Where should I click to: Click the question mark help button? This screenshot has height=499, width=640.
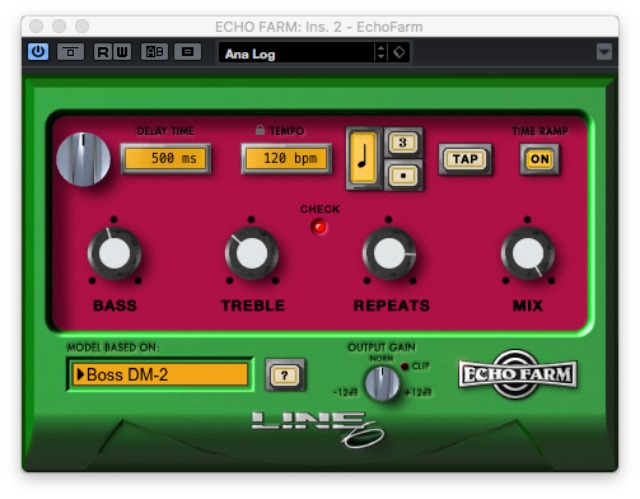[284, 375]
